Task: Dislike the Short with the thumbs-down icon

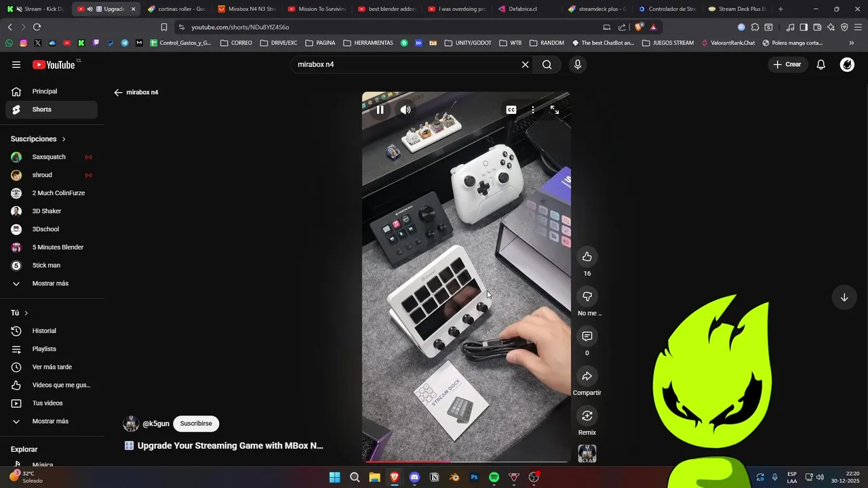Action: (587, 296)
